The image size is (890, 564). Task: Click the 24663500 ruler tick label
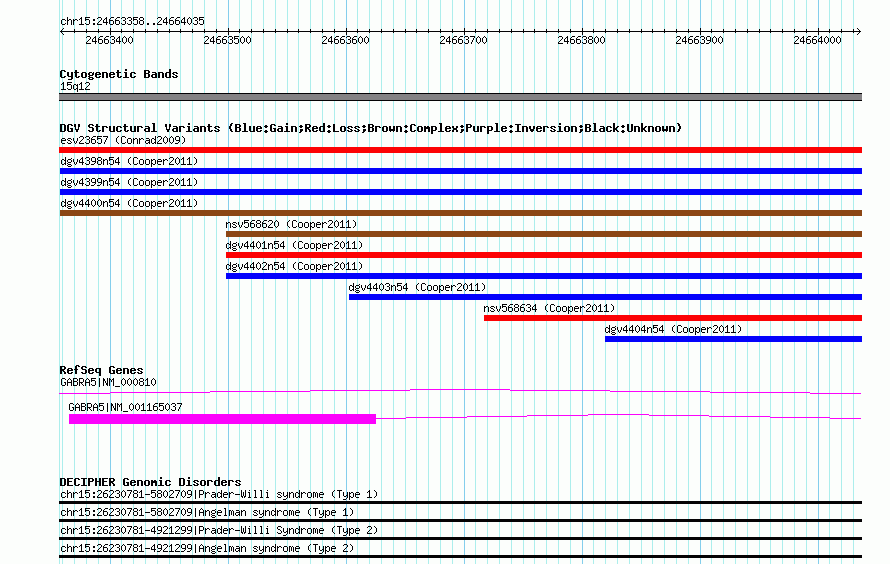pyautogui.click(x=227, y=40)
